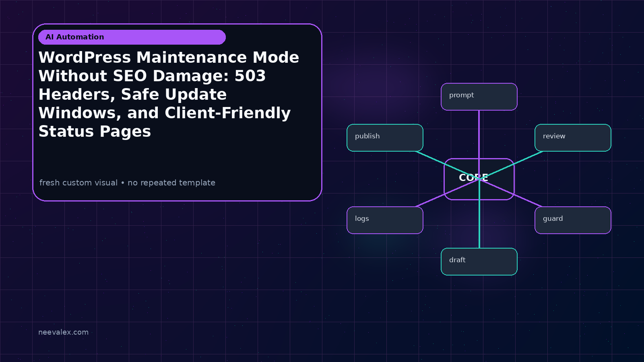Click the 'fresh custom visual' subtitle text
Screen dimensions: 644x362
[127, 183]
